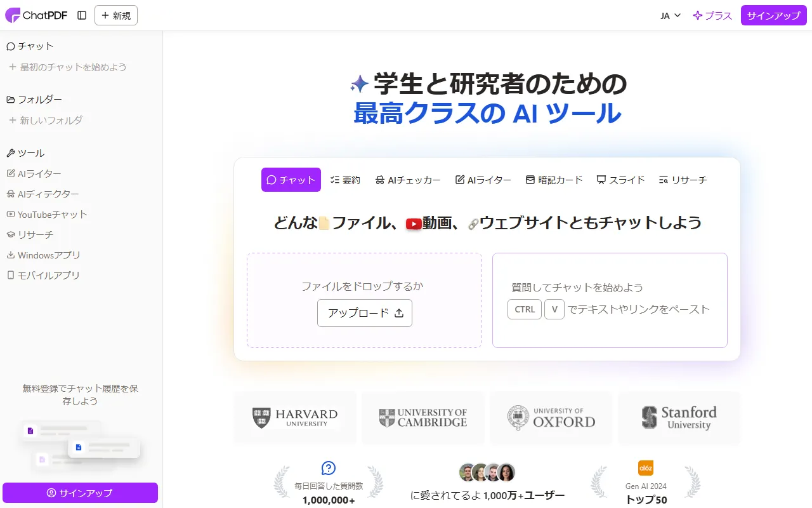Click に愛されてるよ 1,000万+ユーザー text
This screenshot has width=812, height=508.
(487, 495)
